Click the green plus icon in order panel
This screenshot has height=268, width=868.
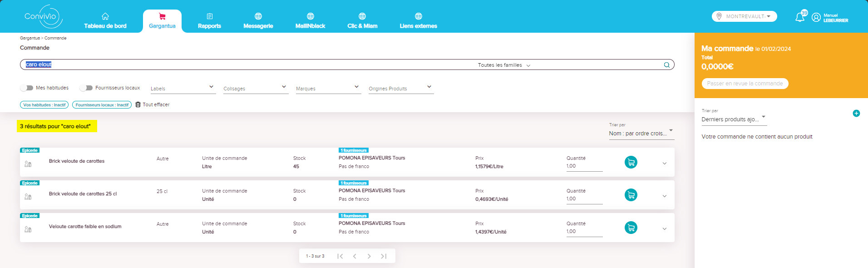[x=856, y=114]
